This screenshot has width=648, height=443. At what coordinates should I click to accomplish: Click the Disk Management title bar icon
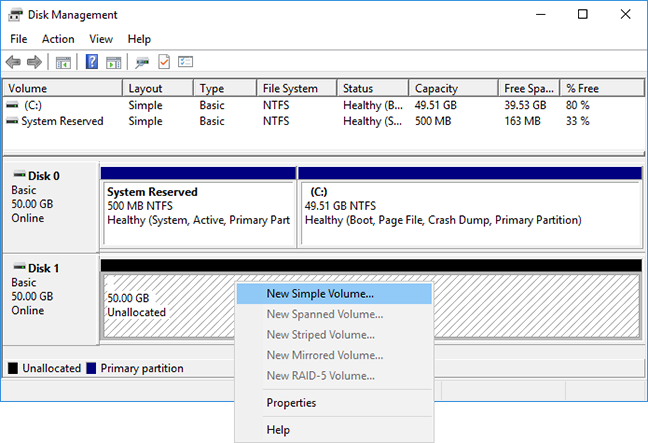coord(15,15)
